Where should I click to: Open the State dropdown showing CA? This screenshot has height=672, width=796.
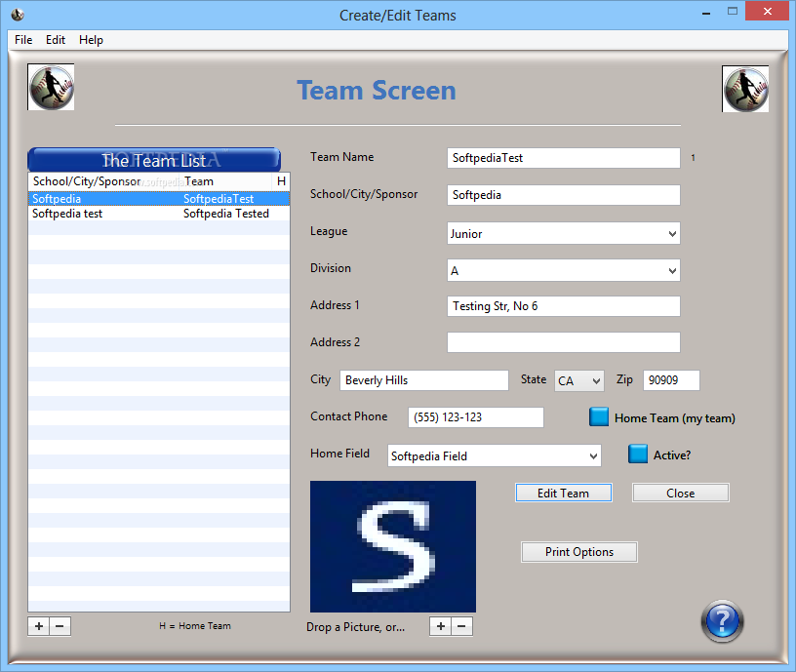point(579,380)
